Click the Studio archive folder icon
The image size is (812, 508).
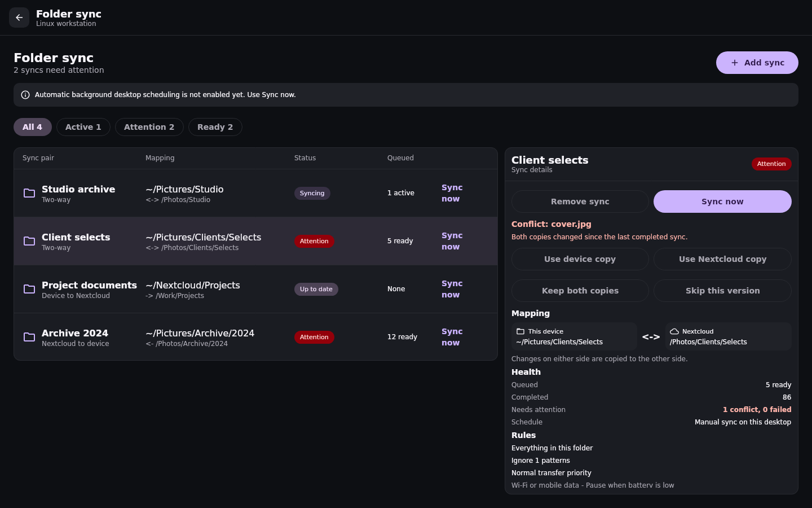29,193
